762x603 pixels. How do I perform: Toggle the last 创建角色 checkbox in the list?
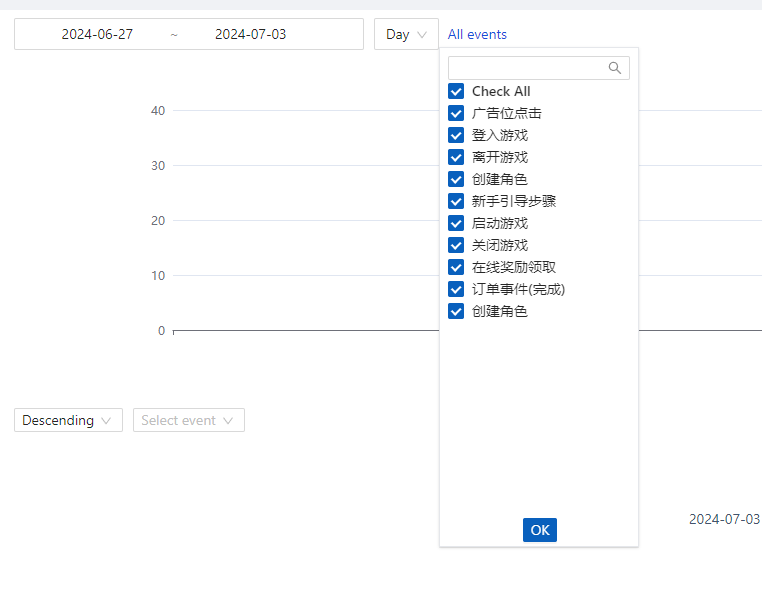click(456, 311)
